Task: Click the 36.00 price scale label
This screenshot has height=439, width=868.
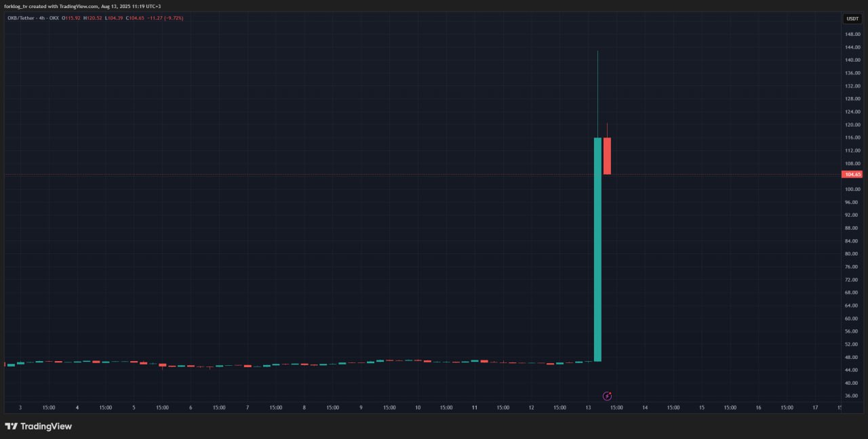Action: (x=852, y=396)
